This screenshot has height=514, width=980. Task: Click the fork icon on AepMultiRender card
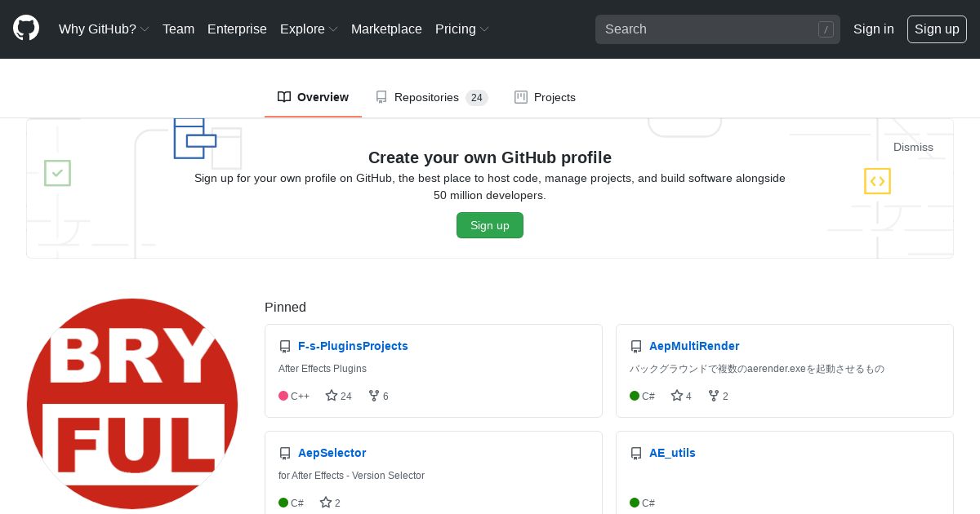(714, 396)
